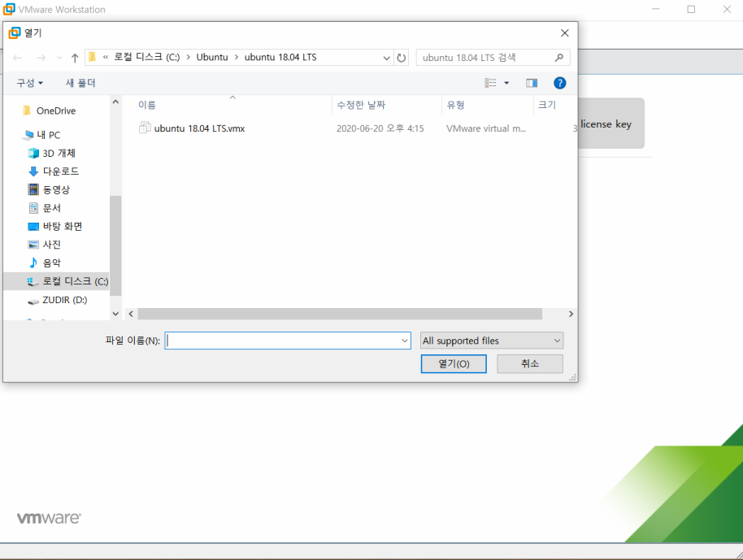Click the navigation pane scrollbar thumb

pyautogui.click(x=115, y=245)
